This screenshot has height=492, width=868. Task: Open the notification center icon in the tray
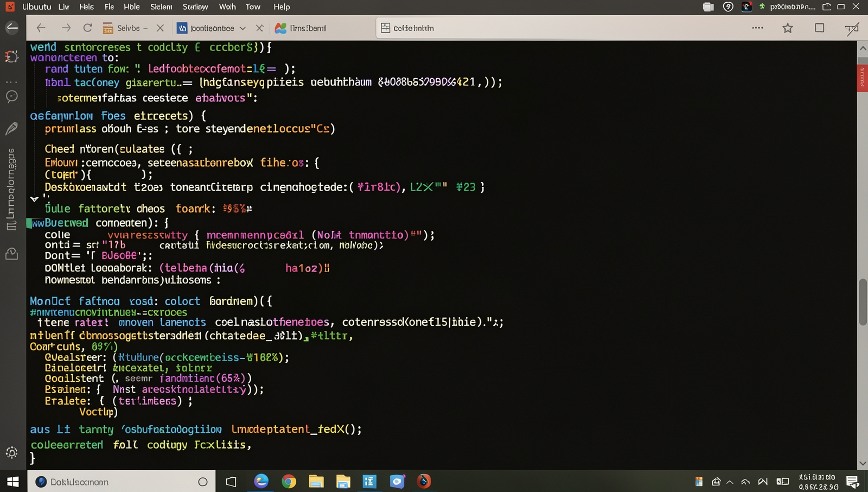[x=852, y=482]
